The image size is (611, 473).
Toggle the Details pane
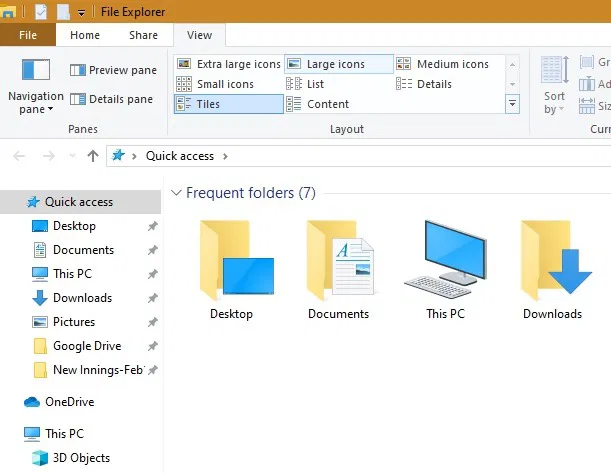point(112,99)
